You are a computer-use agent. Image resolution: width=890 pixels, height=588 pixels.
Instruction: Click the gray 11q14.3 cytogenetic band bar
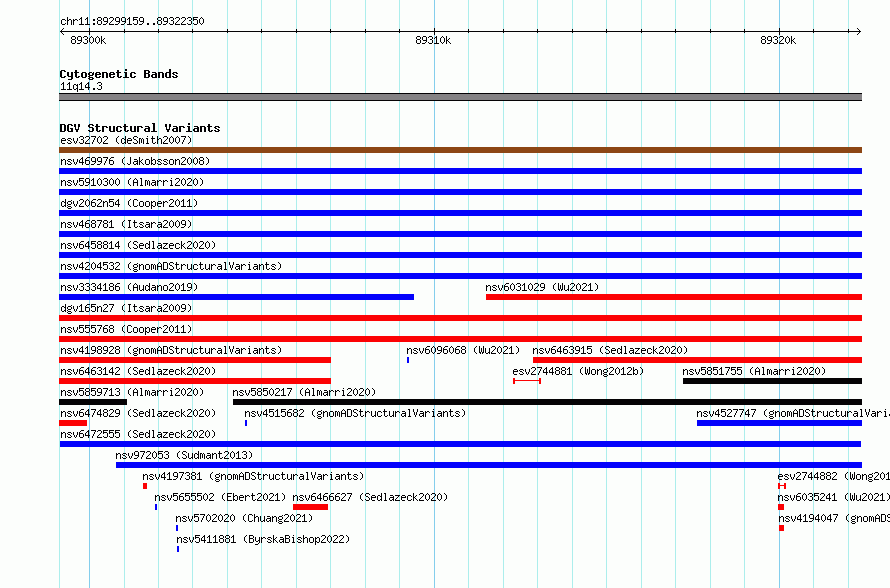pyautogui.click(x=460, y=97)
